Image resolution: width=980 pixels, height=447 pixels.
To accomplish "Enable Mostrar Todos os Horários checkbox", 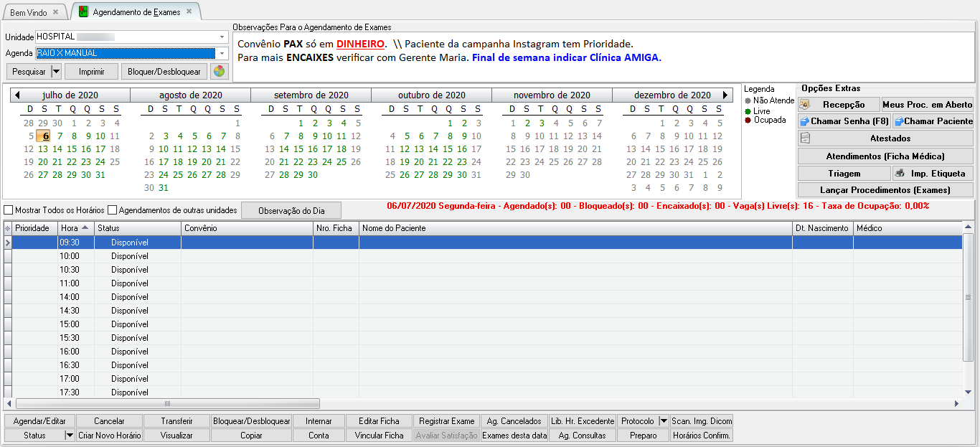I will point(9,210).
